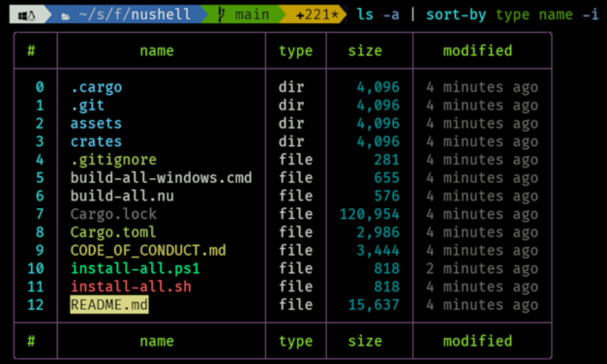Click the name argument in the command
Image resolution: width=607 pixels, height=364 pixels.
pos(556,15)
